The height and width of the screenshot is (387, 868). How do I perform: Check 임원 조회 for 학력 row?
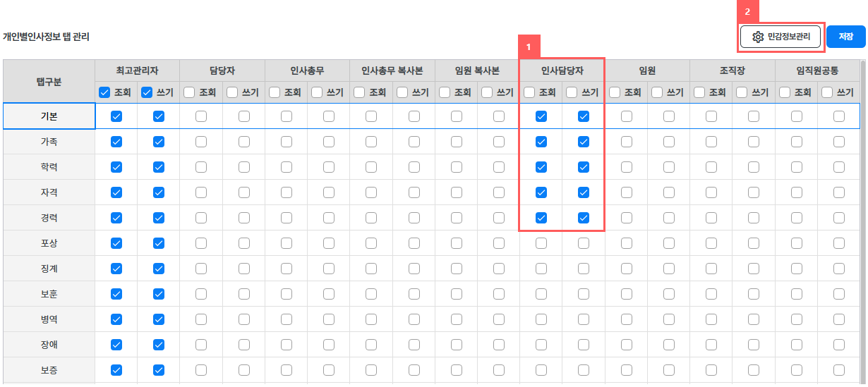627,167
